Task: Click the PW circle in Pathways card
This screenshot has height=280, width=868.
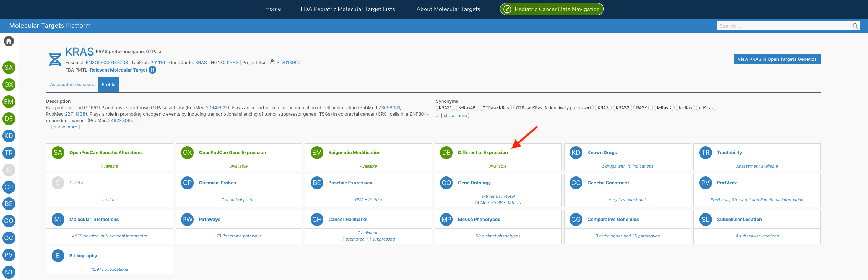Action: click(x=187, y=220)
